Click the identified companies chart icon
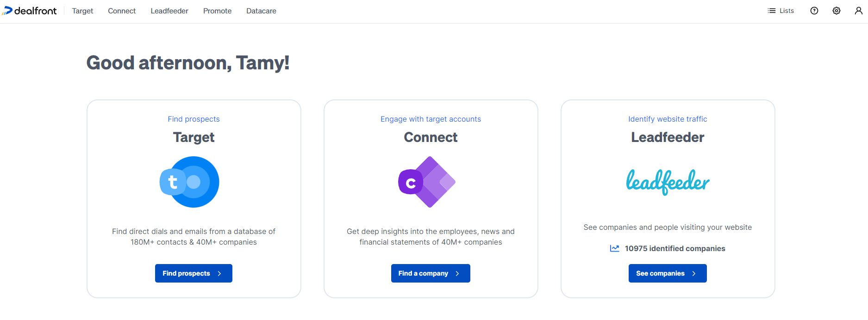868x320 pixels. click(614, 248)
